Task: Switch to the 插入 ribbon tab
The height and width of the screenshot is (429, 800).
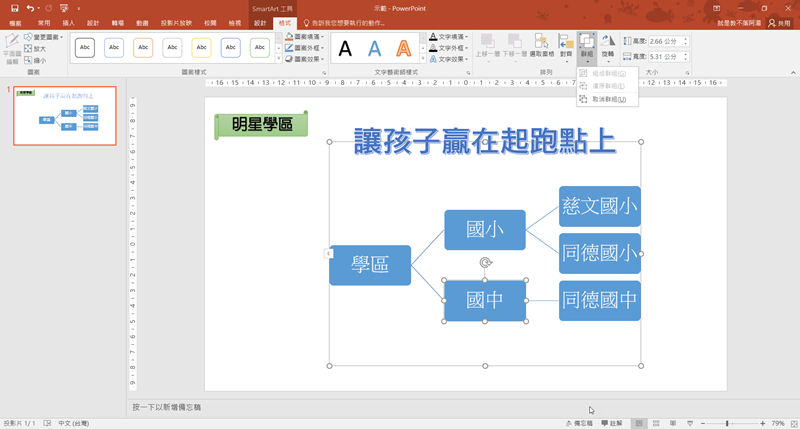Action: coord(68,22)
